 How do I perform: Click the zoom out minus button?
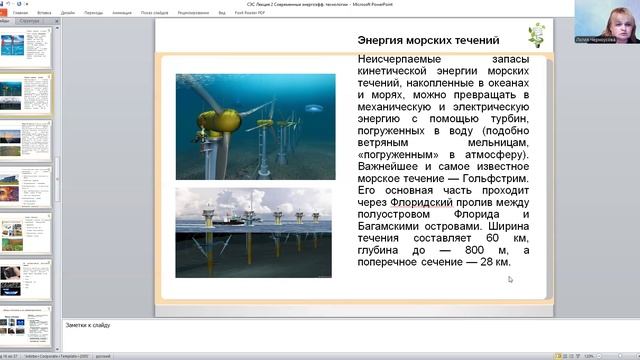coord(599,356)
